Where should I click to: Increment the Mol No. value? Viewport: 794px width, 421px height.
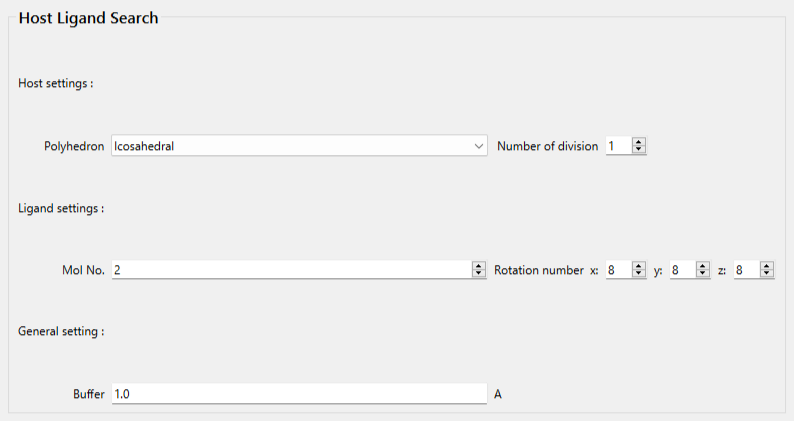479,266
